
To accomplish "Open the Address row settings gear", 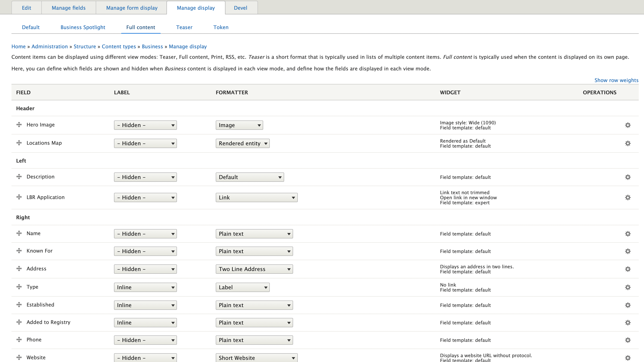I will [x=627, y=269].
